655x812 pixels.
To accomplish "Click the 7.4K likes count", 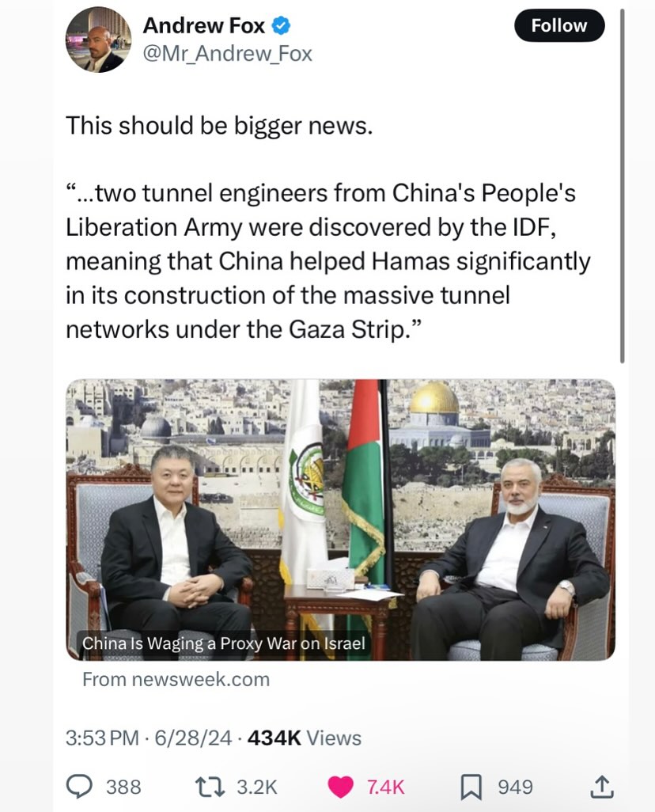I will [386, 787].
